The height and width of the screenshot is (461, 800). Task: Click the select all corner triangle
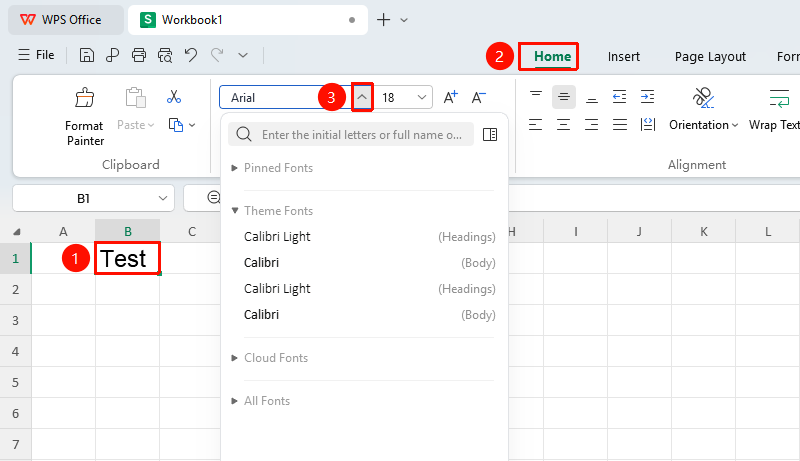click(x=16, y=232)
